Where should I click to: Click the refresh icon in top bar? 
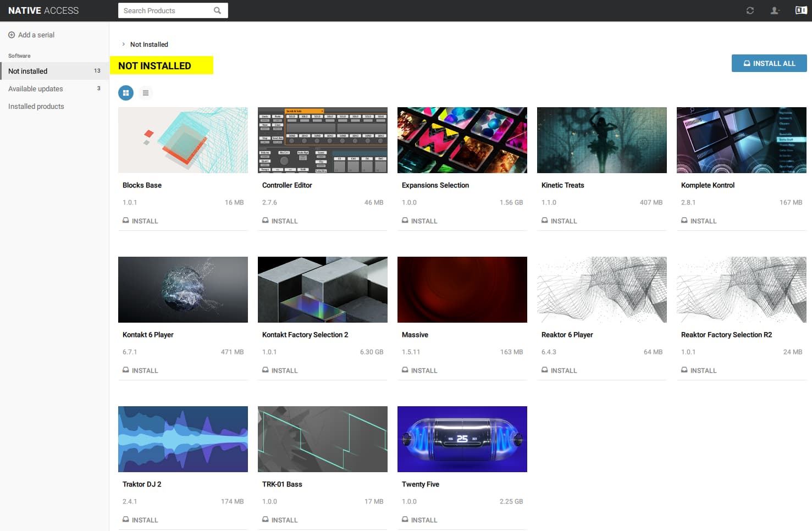[750, 10]
